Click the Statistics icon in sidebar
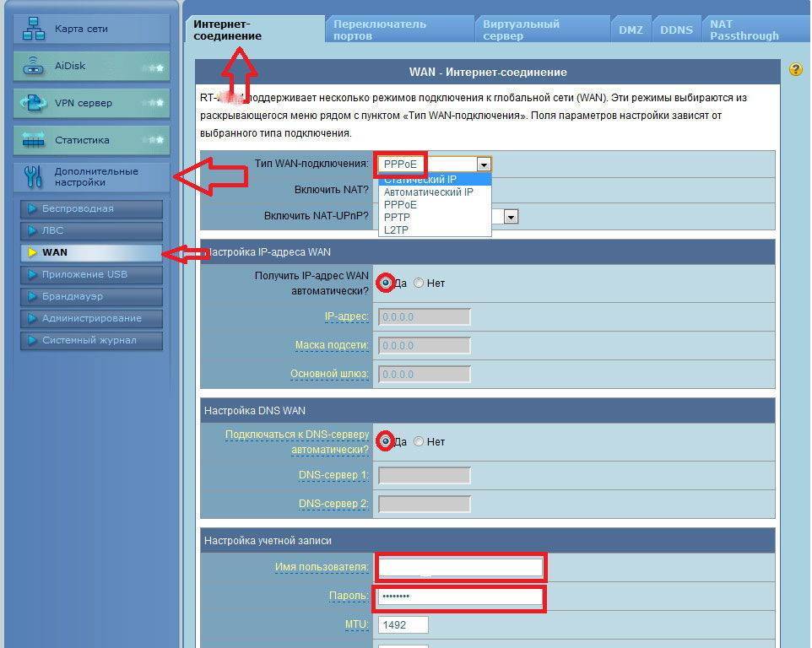812x648 pixels. tap(34, 140)
